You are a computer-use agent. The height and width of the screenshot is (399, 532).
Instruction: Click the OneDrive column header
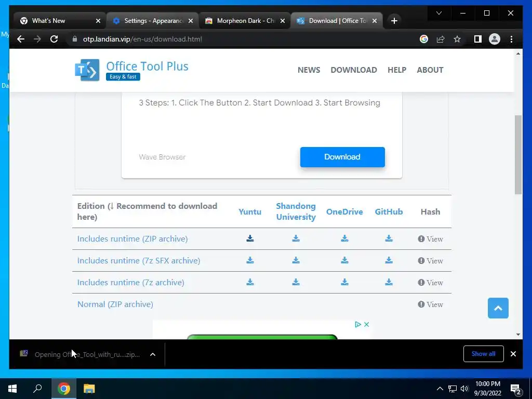(344, 211)
